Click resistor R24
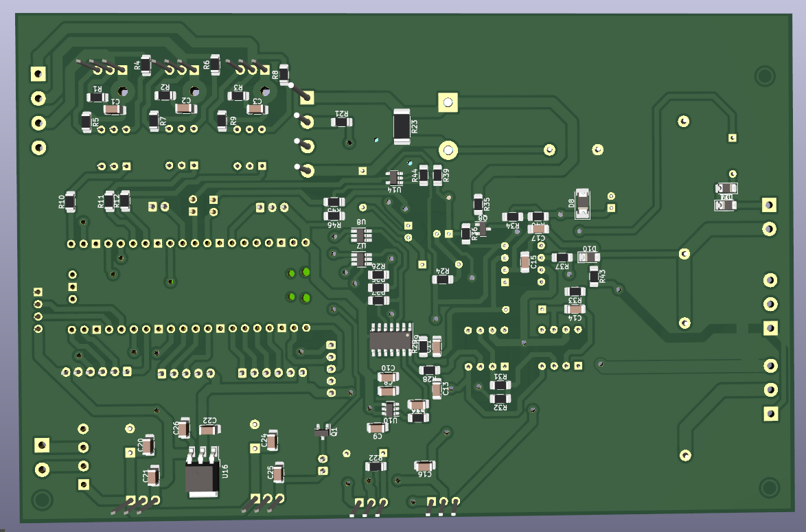 pos(443,279)
